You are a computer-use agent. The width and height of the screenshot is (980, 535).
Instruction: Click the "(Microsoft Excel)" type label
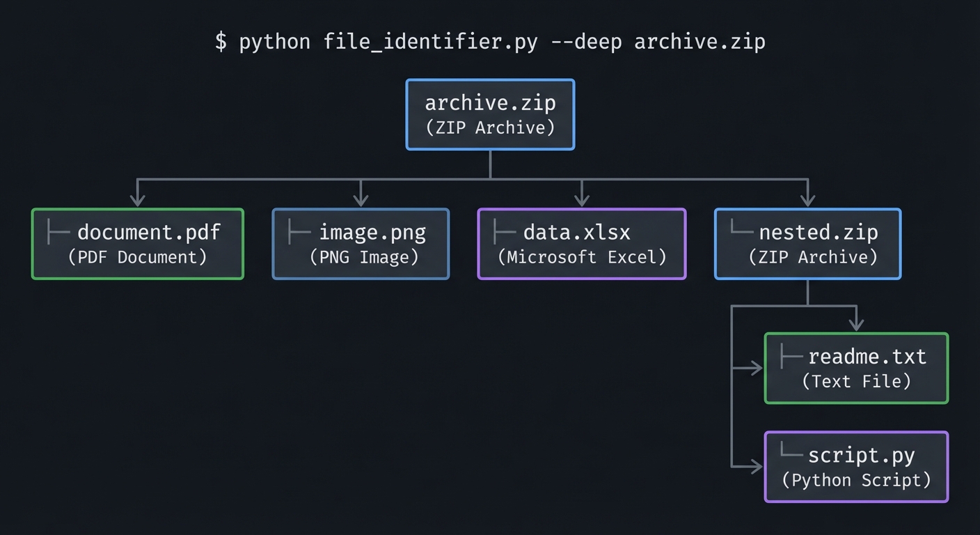582,257
